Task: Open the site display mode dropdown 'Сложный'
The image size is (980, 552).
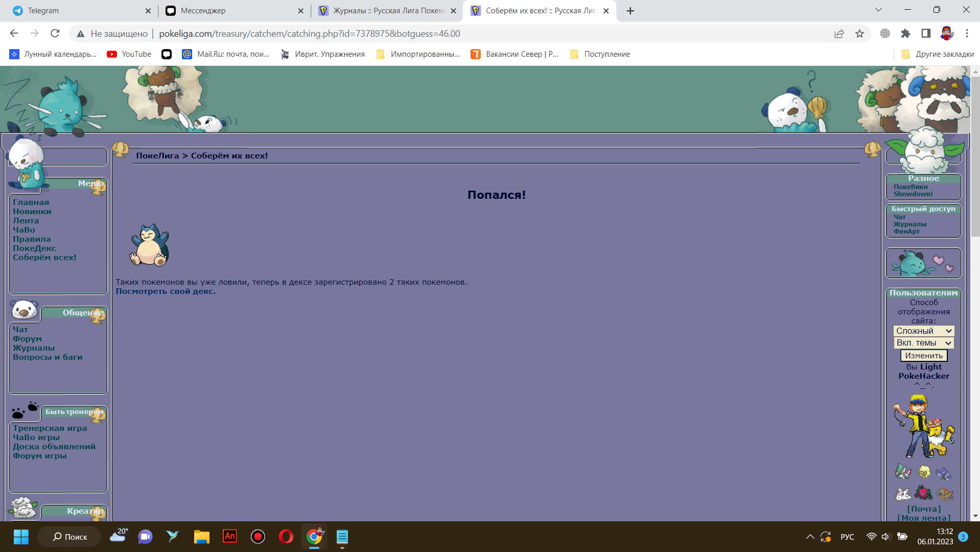Action: (x=924, y=331)
